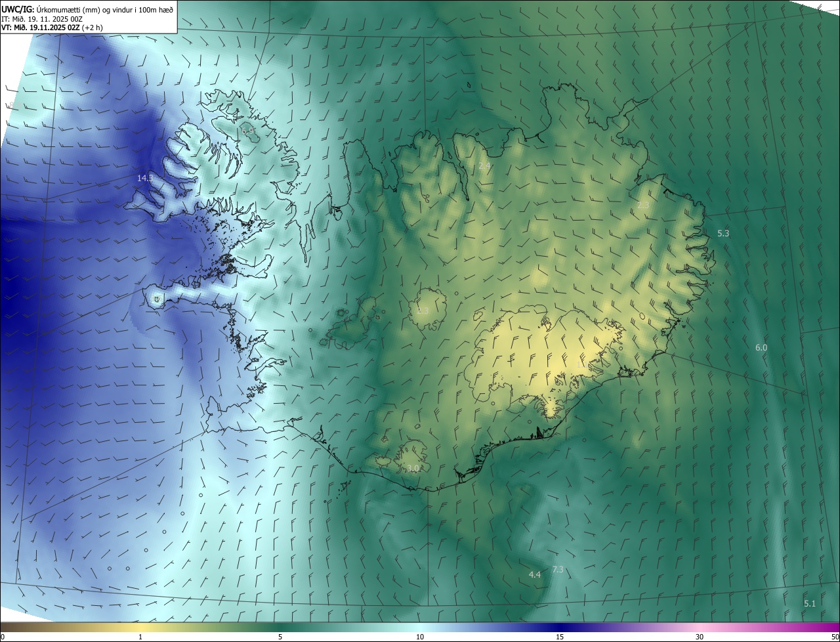Click the 50 tick label on the color scale

pyautogui.click(x=834, y=637)
